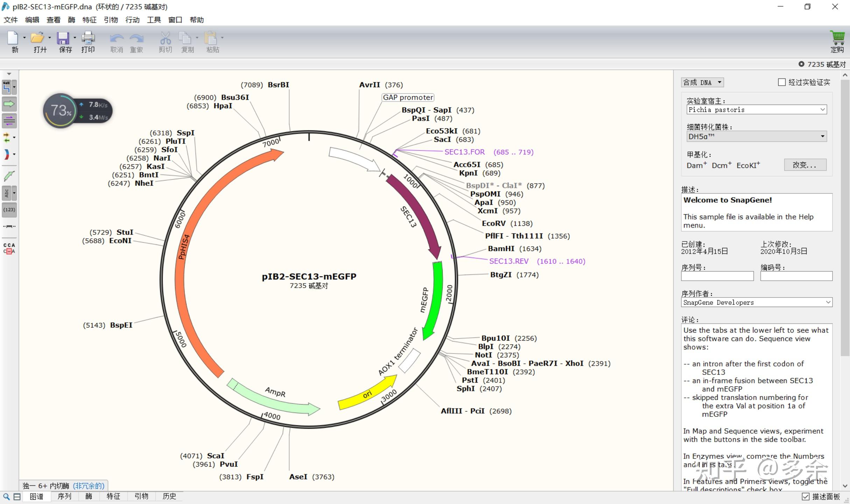
Task: Toggle the show enzymes (SalI) button
Action: point(7,87)
